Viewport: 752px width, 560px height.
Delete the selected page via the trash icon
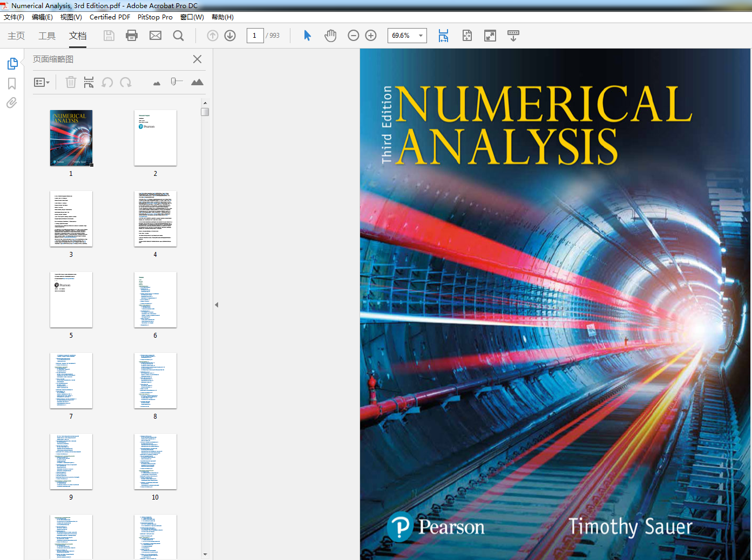tap(71, 82)
